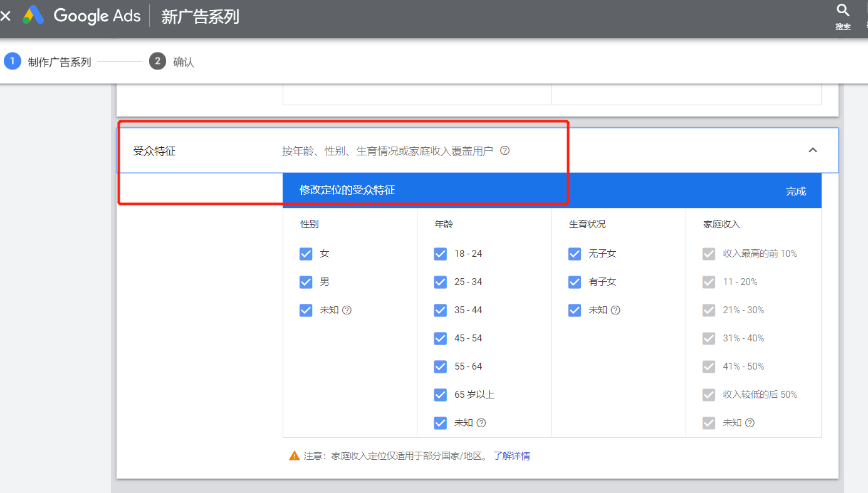This screenshot has width=868, height=493.
Task: Click the 受众特征 section label
Action: tap(154, 151)
